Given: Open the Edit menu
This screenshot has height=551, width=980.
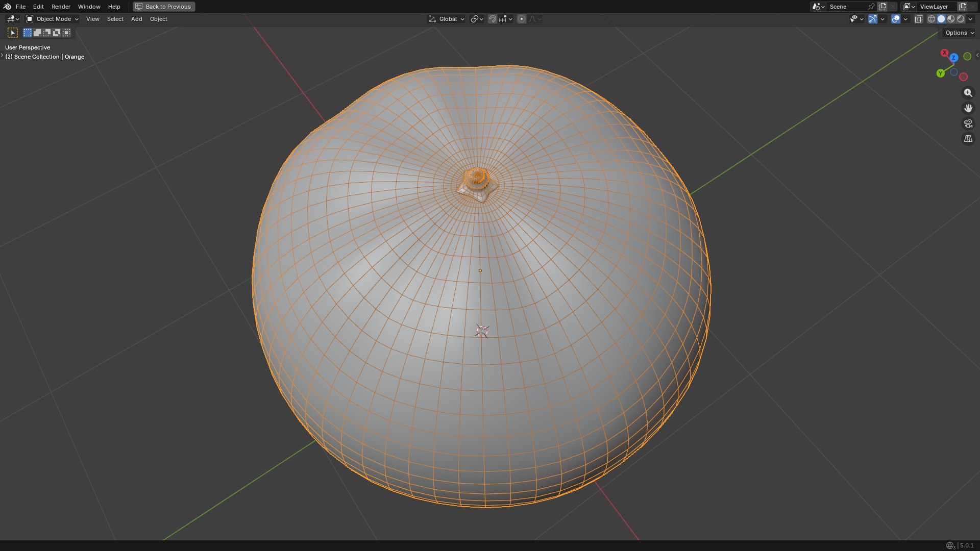Looking at the screenshot, I should [x=38, y=7].
